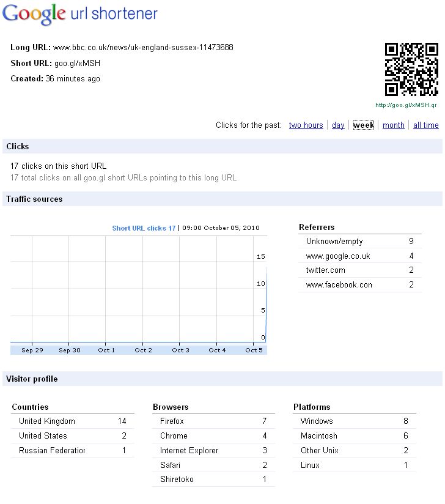445x504 pixels.
Task: Click the chart timestamp 09:00 October 05, 2010
Action: [x=221, y=228]
